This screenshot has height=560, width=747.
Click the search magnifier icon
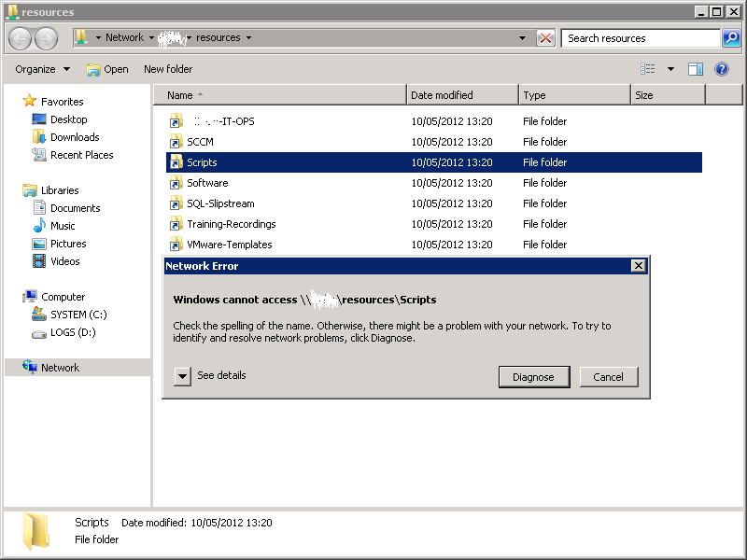[732, 38]
